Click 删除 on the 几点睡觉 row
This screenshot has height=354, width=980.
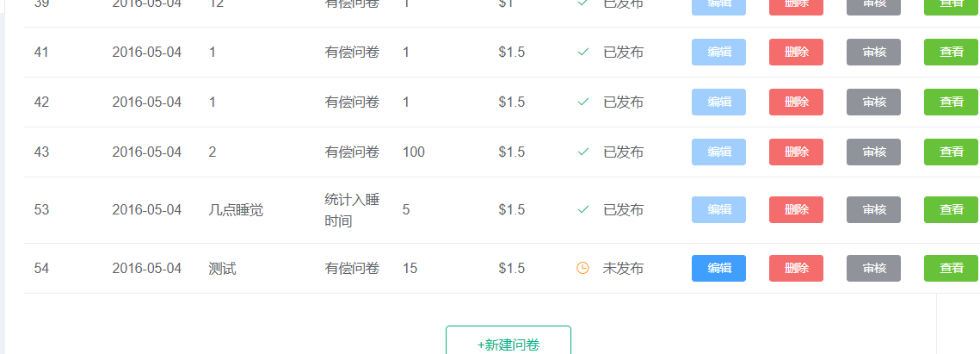pyautogui.click(x=796, y=210)
